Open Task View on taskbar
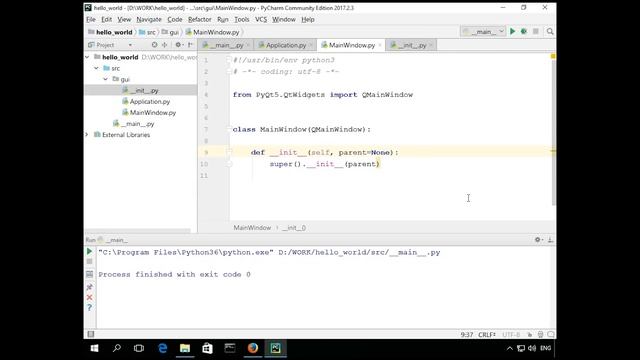The width and height of the screenshot is (640, 360). click(x=139, y=348)
